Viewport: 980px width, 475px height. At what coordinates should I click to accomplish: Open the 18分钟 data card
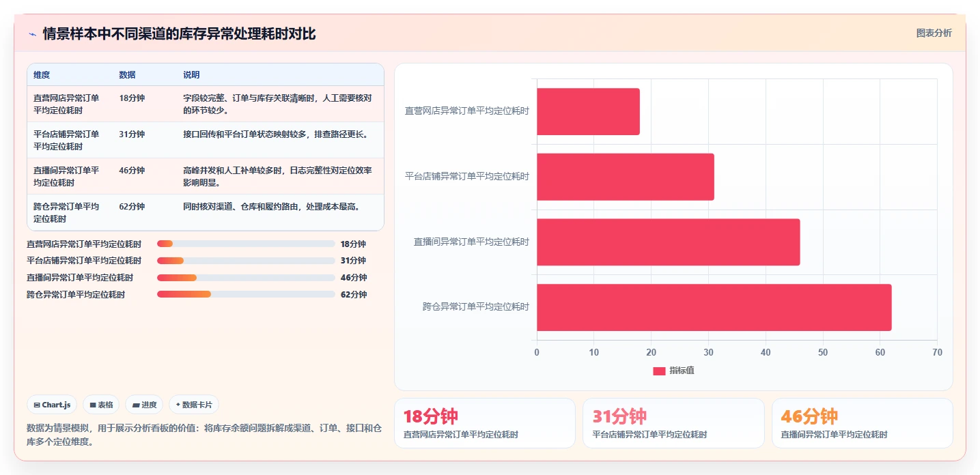485,423
